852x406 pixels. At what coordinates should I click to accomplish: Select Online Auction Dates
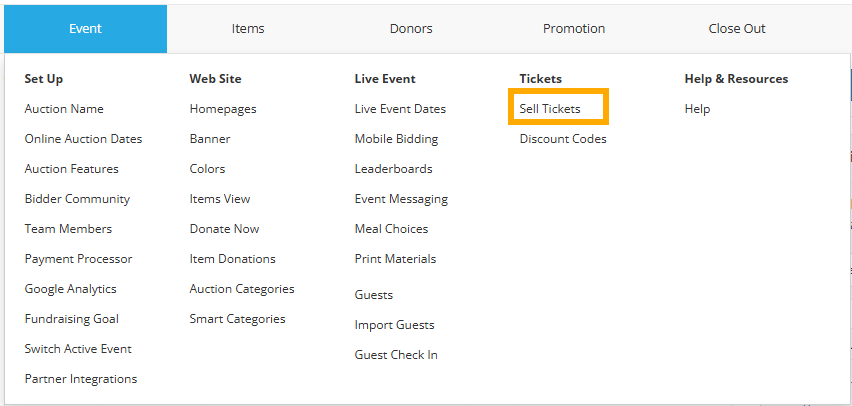click(x=83, y=139)
